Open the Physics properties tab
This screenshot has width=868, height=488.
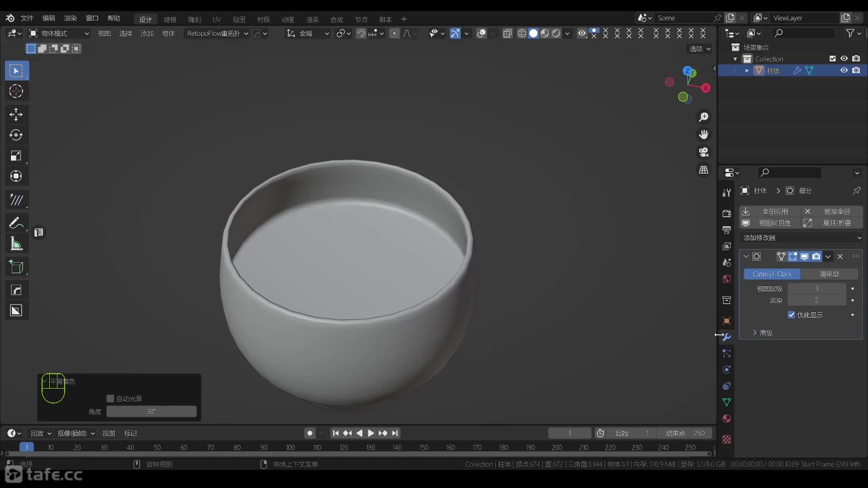pos(726,370)
